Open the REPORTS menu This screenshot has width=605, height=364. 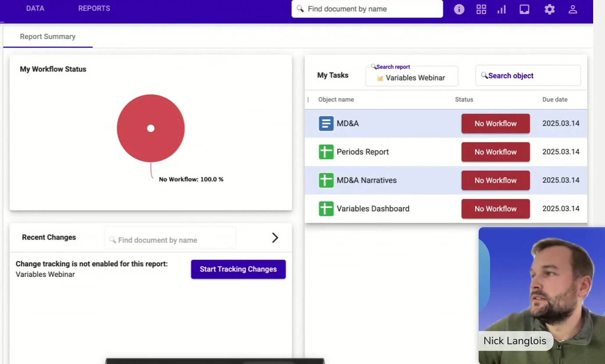click(x=94, y=8)
